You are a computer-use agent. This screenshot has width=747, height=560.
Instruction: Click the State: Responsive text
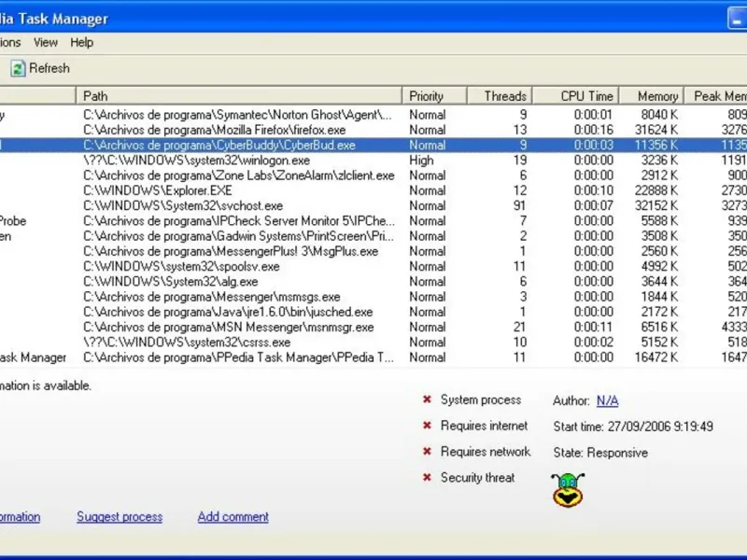tap(600, 453)
